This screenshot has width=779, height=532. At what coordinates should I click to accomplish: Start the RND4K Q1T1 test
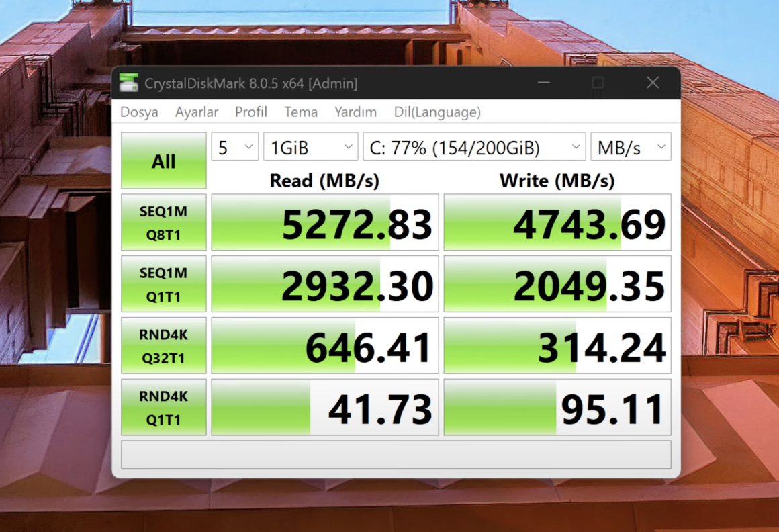163,407
